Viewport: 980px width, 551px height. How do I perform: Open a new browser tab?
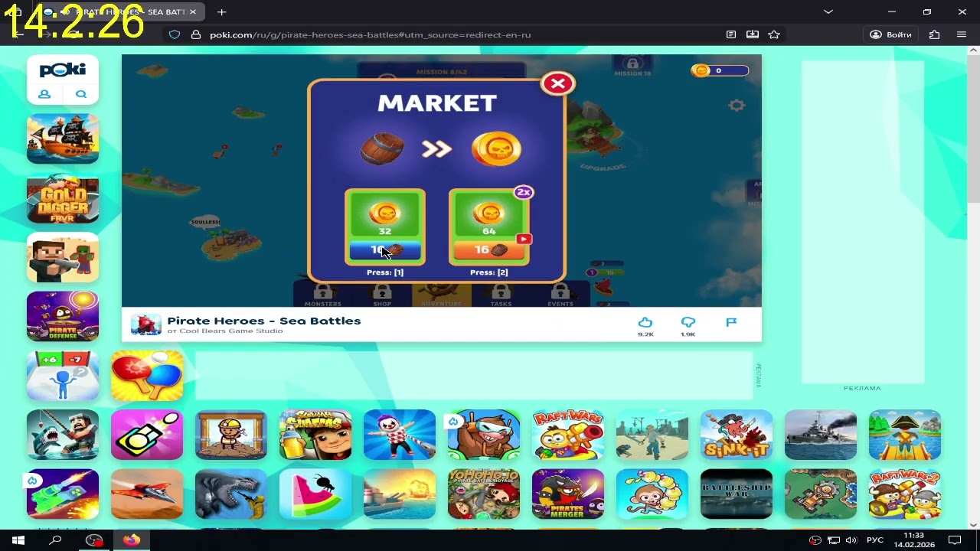point(221,12)
